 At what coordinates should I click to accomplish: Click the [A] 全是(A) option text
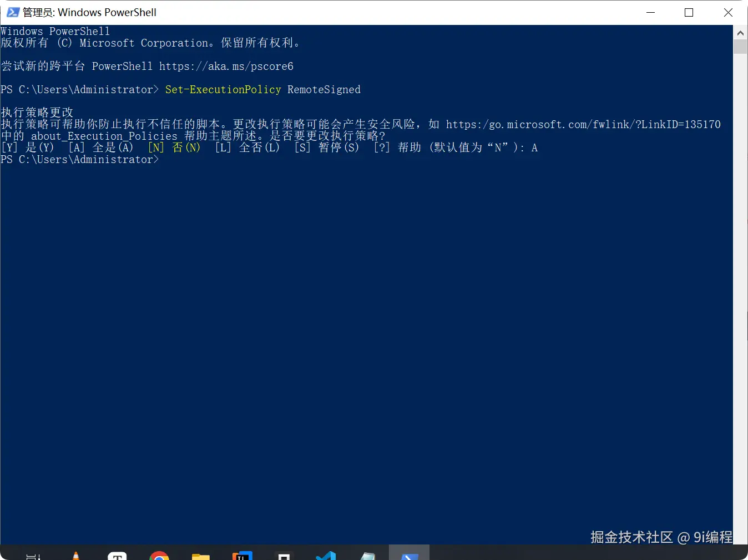(101, 147)
